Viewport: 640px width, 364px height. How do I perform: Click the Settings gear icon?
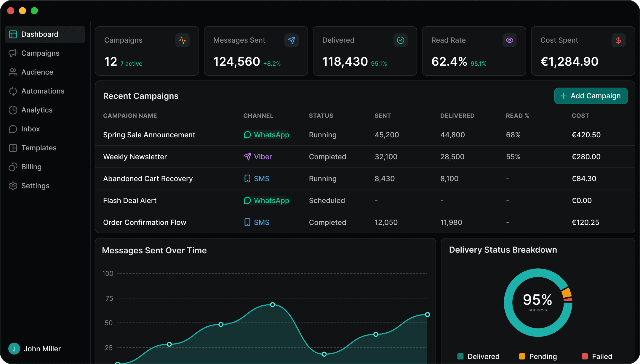coord(13,186)
